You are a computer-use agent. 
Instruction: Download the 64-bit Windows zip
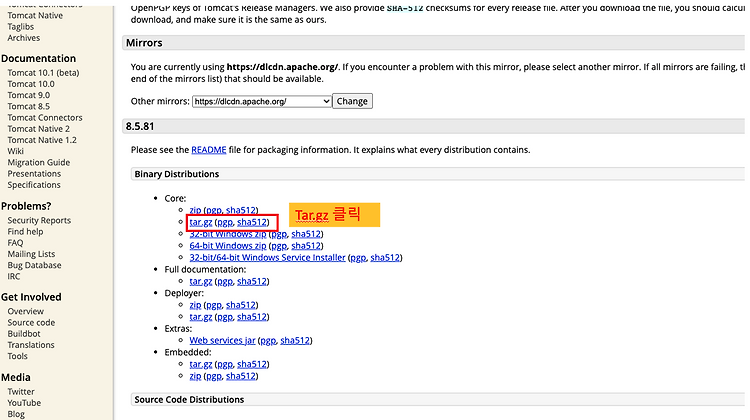(x=228, y=246)
